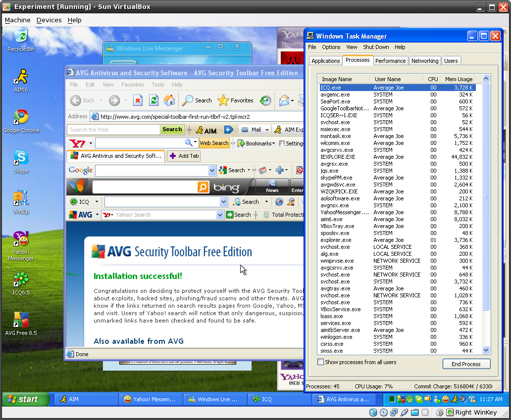Image resolution: width=511 pixels, height=420 pixels.
Task: Click News button on Bing toolbar
Action: 272,187
